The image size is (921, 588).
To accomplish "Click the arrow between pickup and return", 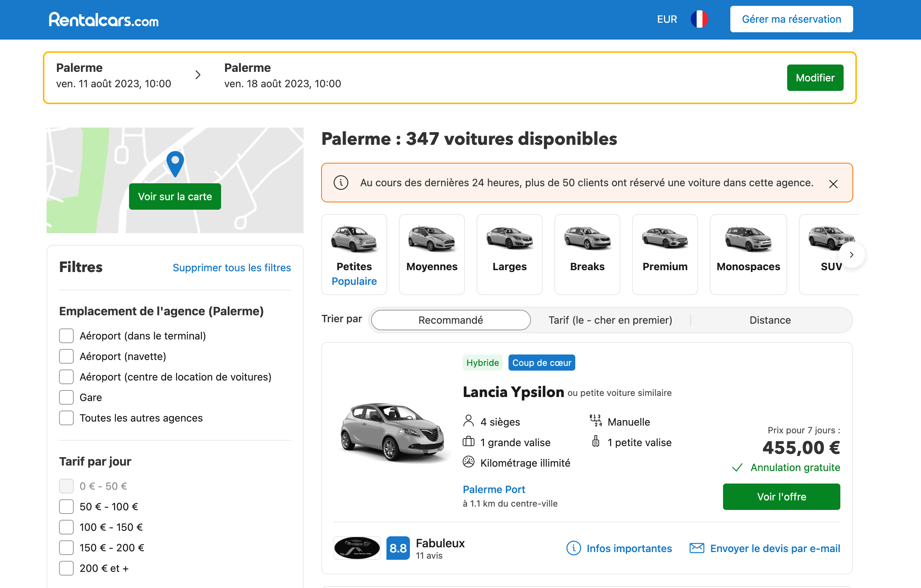I will click(198, 74).
